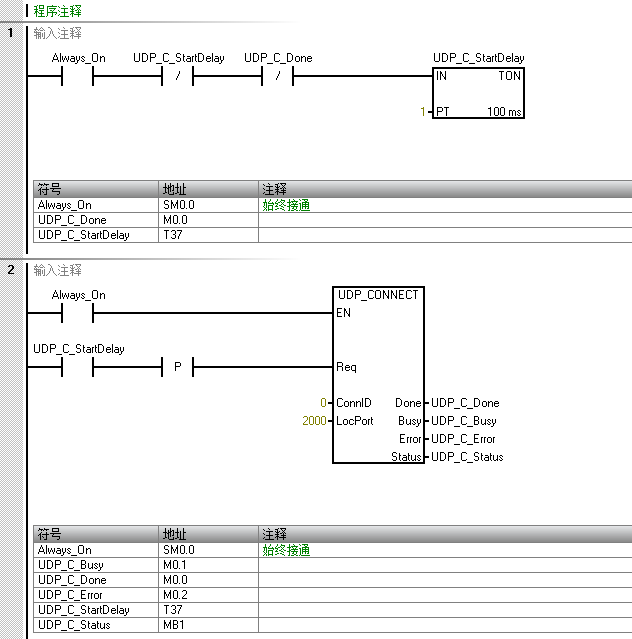Image resolution: width=632 pixels, height=639 pixels.
Task: Click the UDP_C_StartDelay label above the TON block
Action: [478, 58]
